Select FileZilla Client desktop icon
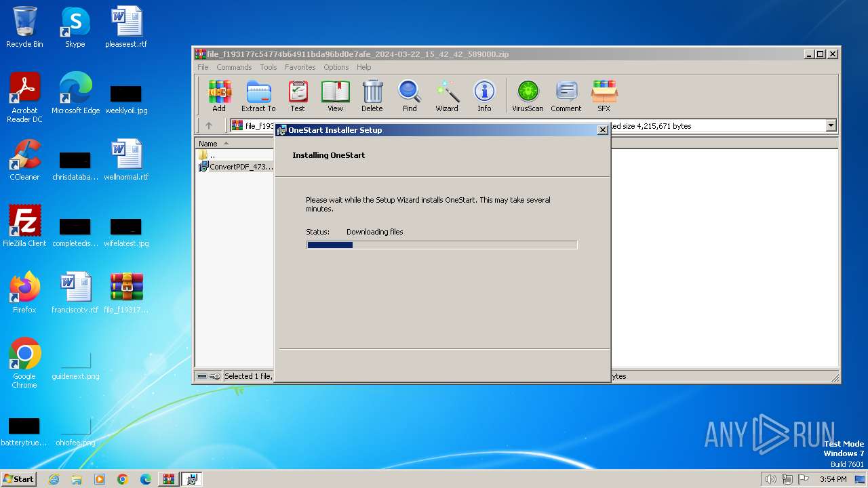The height and width of the screenshot is (488, 868). (24, 226)
